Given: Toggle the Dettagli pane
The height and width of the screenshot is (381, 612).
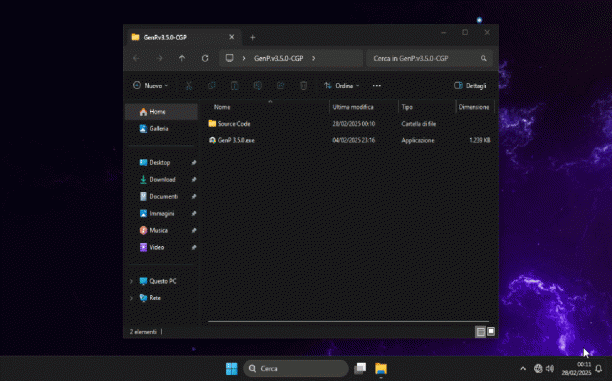Looking at the screenshot, I should tap(470, 85).
